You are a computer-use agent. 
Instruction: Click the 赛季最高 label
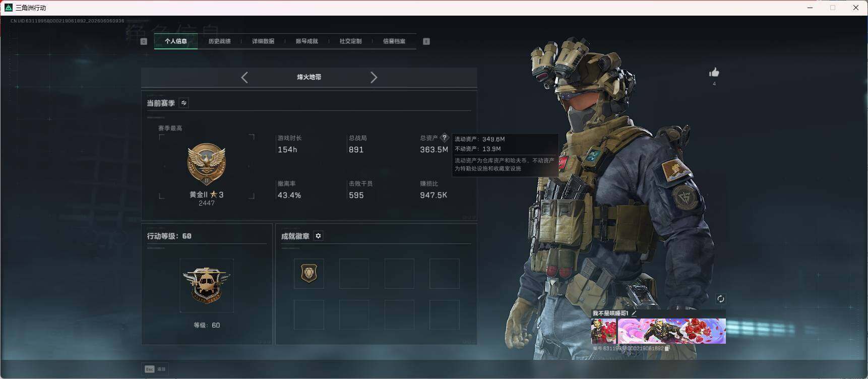click(x=170, y=128)
